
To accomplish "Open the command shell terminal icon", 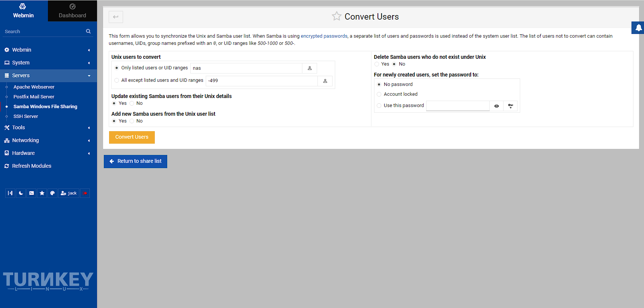I will (31, 193).
